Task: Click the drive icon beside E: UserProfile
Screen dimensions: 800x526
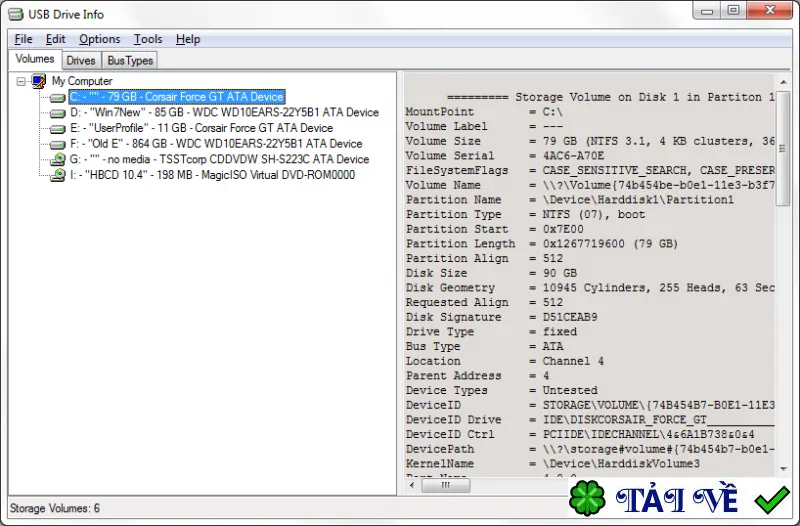Action: pyautogui.click(x=57, y=129)
